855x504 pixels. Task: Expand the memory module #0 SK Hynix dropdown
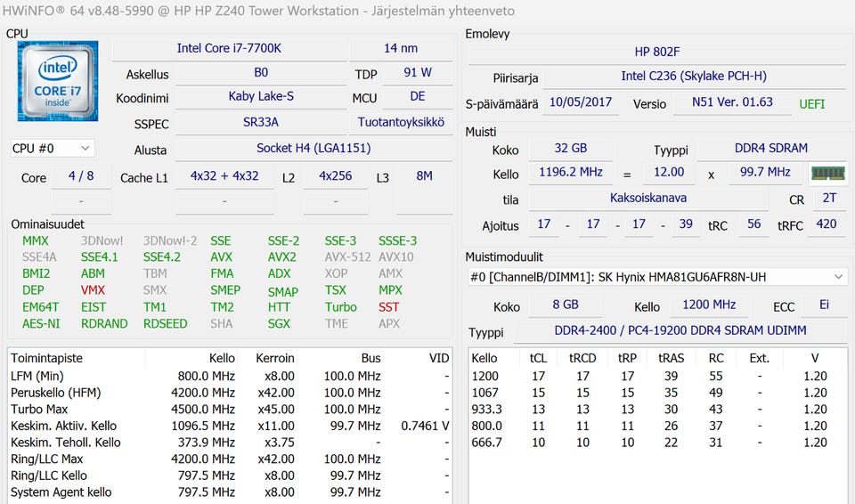[x=656, y=277]
